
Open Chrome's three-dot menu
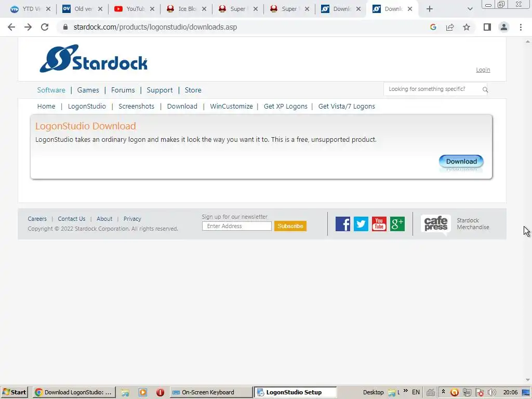pyautogui.click(x=521, y=27)
